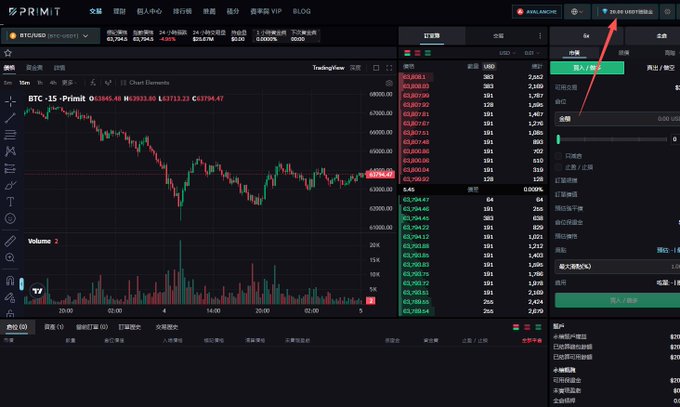Switch chart to depth view
Viewport: 680px width, 407px height.
coord(356,68)
